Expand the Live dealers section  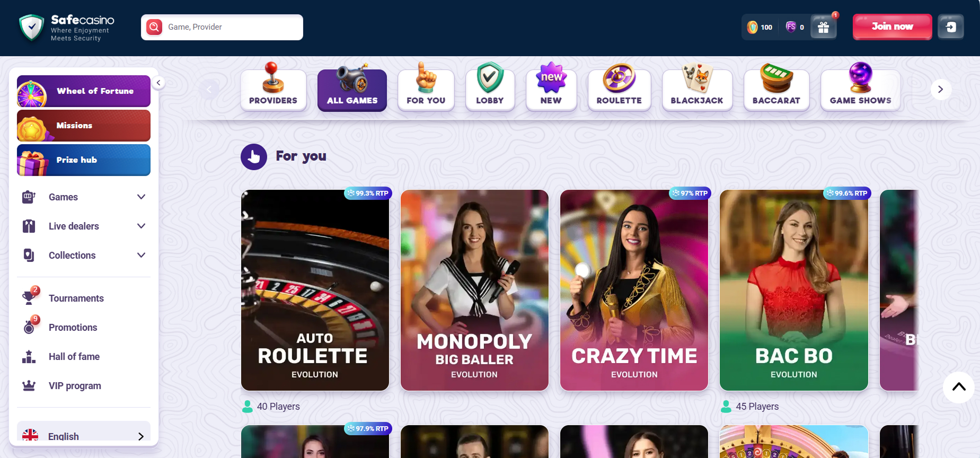[84, 226]
